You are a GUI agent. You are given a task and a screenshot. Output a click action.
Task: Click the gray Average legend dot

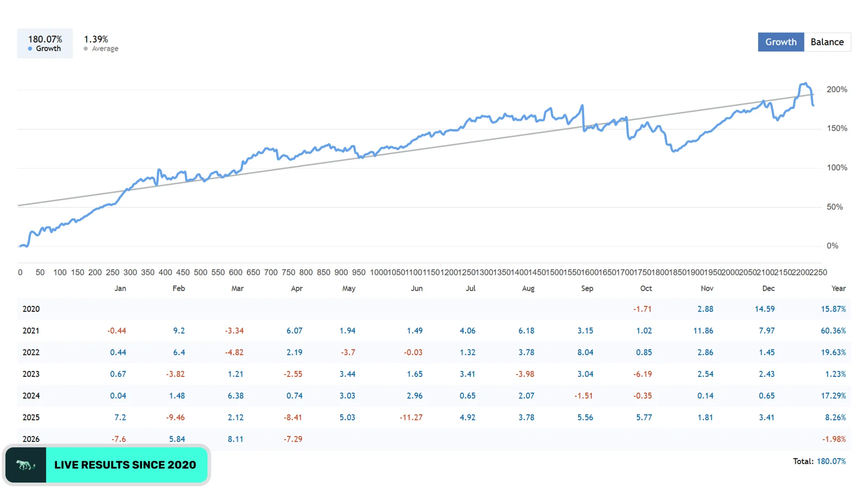pyautogui.click(x=85, y=49)
